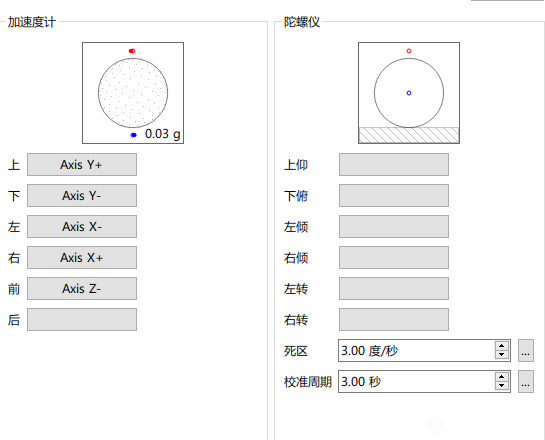The height and width of the screenshot is (440, 545).
Task: Set a binding for 左倾
Action: (394, 226)
